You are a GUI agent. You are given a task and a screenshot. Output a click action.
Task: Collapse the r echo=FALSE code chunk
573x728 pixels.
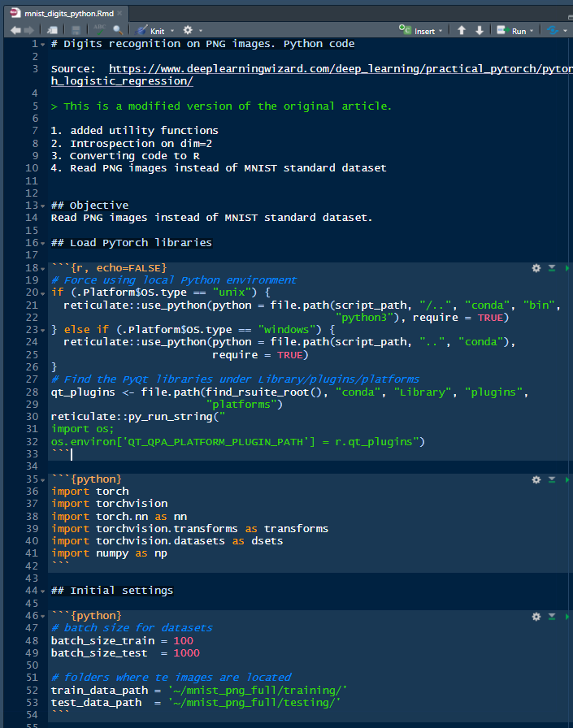tap(43, 267)
